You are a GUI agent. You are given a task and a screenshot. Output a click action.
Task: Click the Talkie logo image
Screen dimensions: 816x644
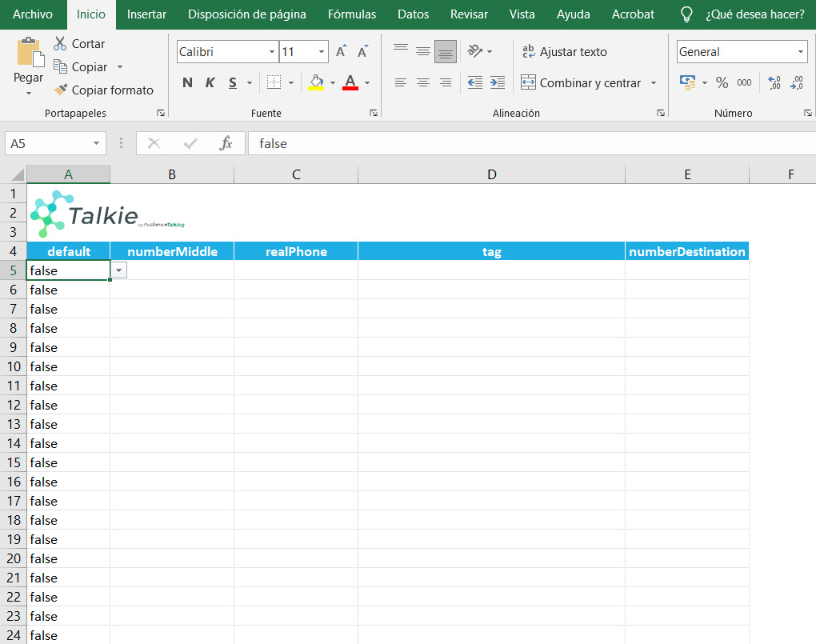(x=107, y=214)
